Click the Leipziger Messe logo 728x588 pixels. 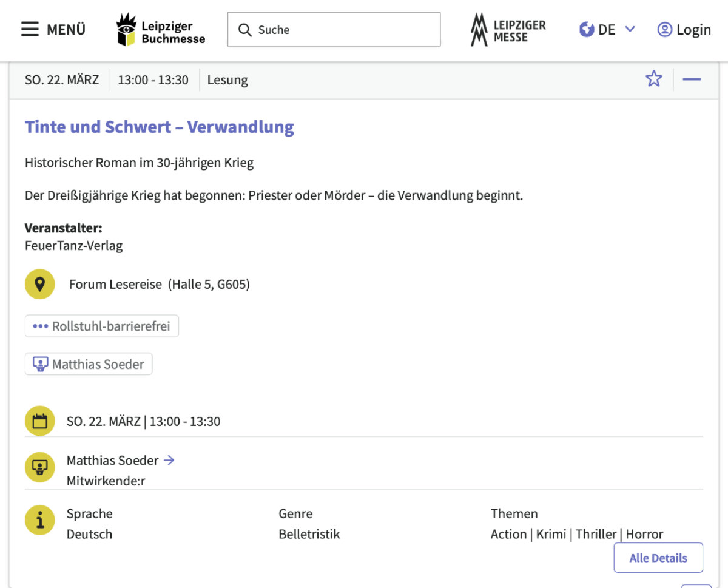pos(508,30)
